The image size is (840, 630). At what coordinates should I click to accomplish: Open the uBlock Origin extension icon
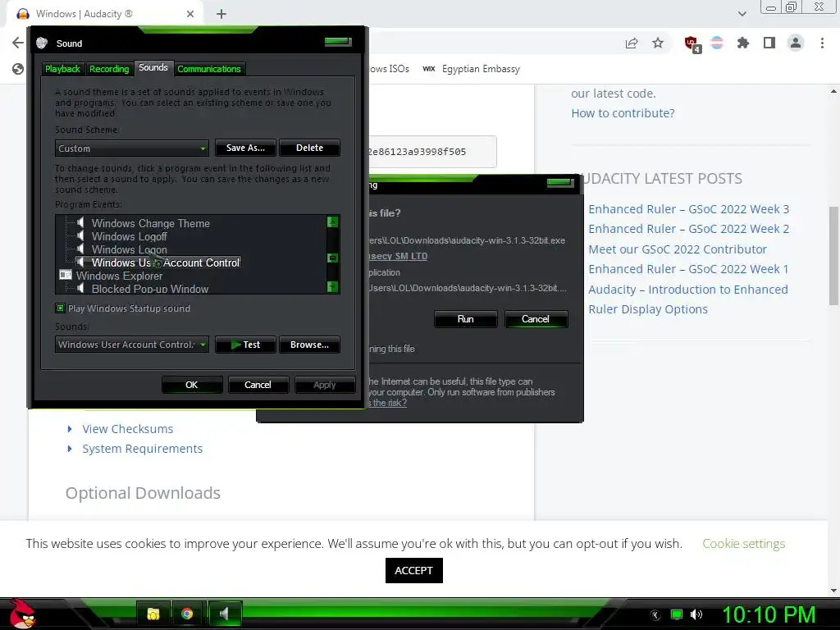(692, 43)
